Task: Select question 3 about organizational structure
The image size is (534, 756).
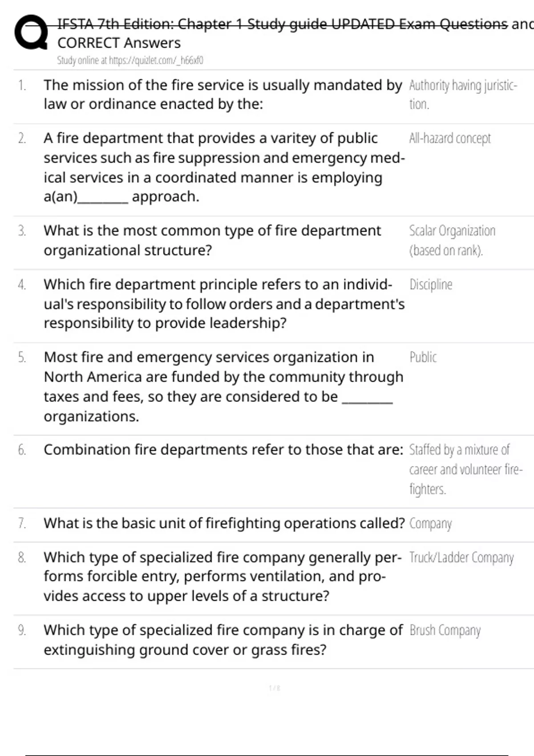Action: click(212, 240)
